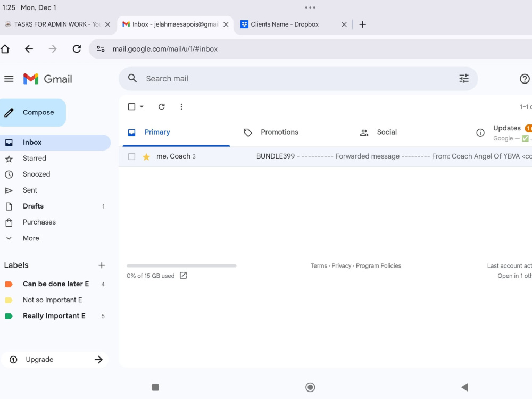Click 0% of 15 GB used text
The image size is (532, 399).
pos(151,276)
